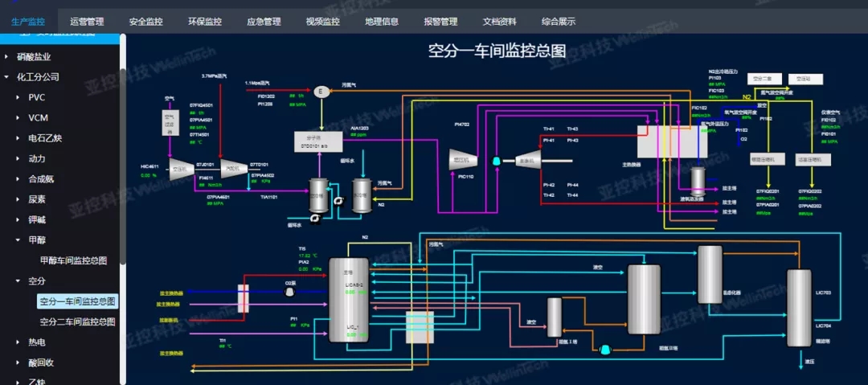The height and width of the screenshot is (385, 868).
Task: Click the O2泵 pump icon
Action: pyautogui.click(x=289, y=292)
